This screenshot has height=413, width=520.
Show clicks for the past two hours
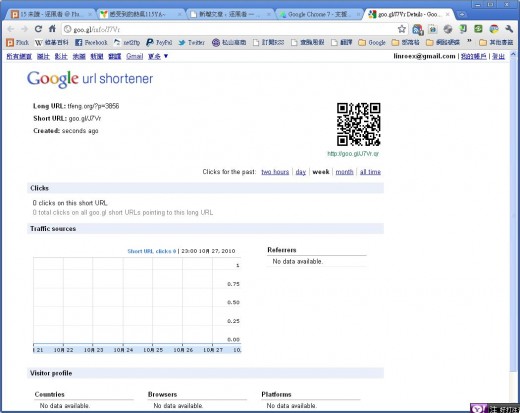point(275,172)
